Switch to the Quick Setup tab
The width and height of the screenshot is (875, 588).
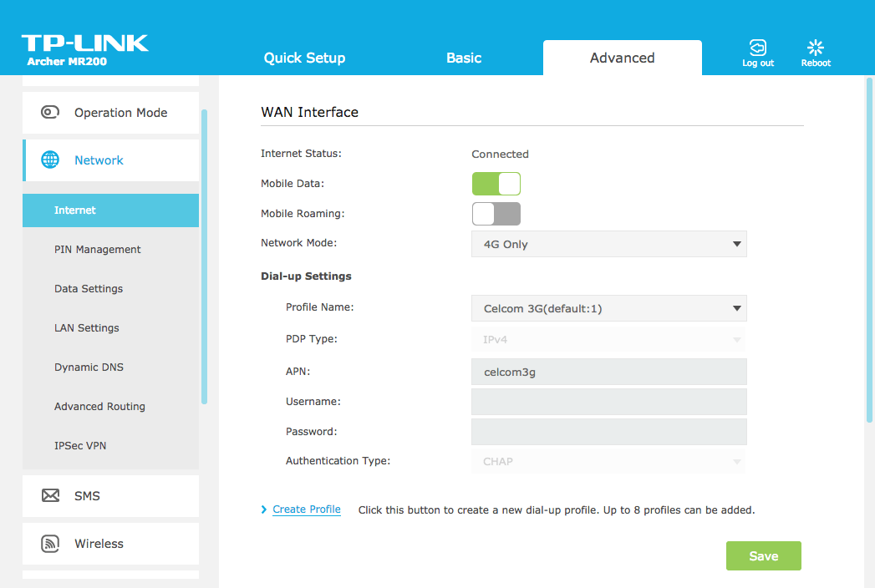pyautogui.click(x=304, y=58)
